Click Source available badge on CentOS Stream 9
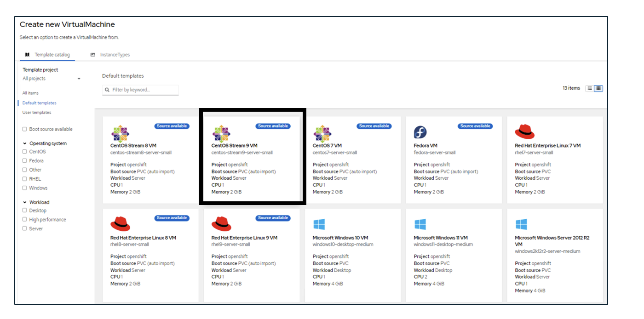Viewport: 644px width, 319px height. 273,126
